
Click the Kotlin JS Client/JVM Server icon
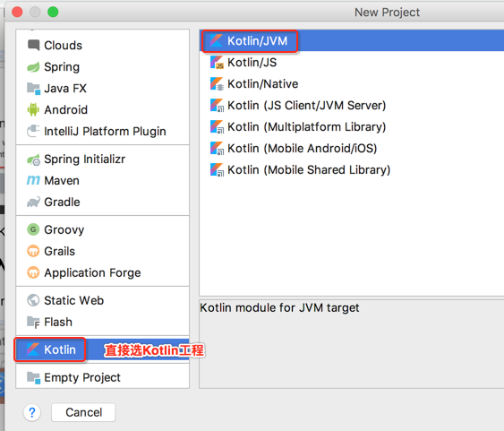coord(217,106)
